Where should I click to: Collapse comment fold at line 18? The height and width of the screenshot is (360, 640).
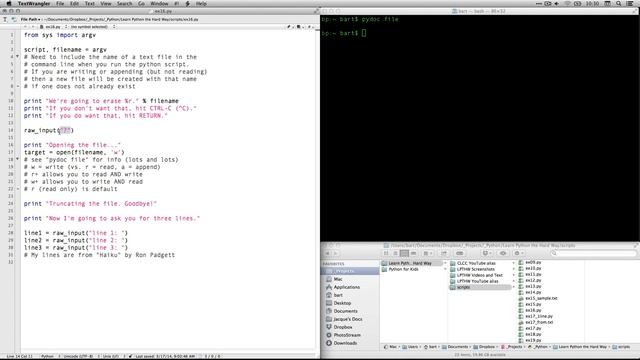(x=18, y=159)
